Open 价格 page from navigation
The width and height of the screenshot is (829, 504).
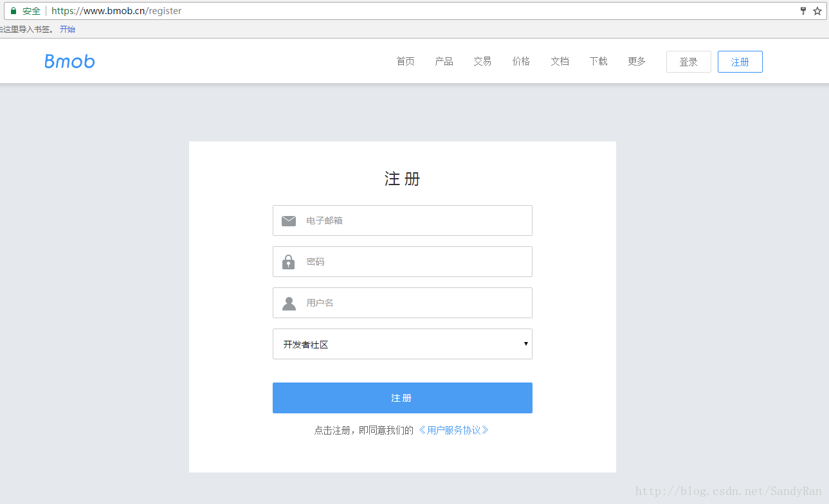point(521,61)
